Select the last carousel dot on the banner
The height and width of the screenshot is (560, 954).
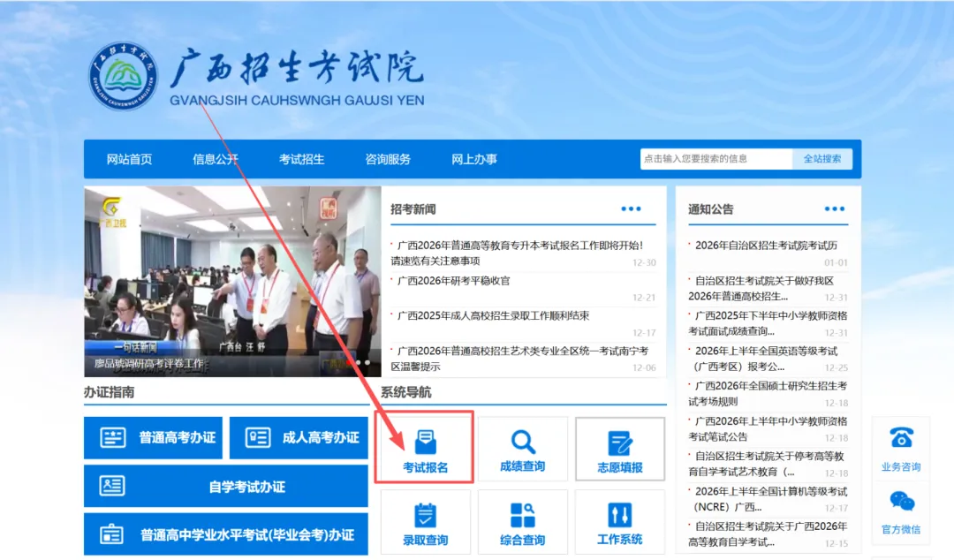click(367, 363)
